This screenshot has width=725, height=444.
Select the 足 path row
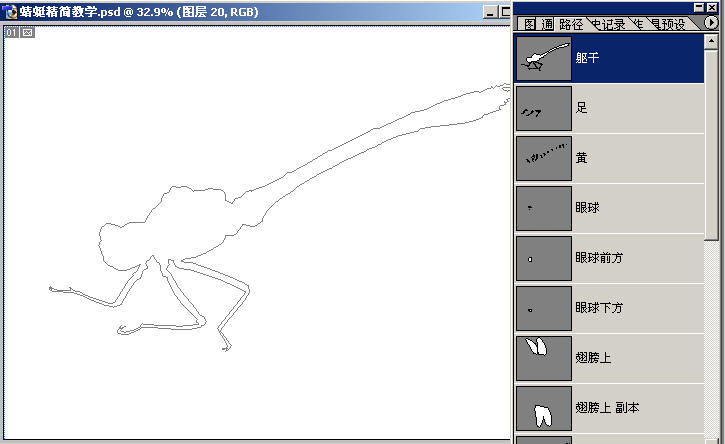pos(609,109)
